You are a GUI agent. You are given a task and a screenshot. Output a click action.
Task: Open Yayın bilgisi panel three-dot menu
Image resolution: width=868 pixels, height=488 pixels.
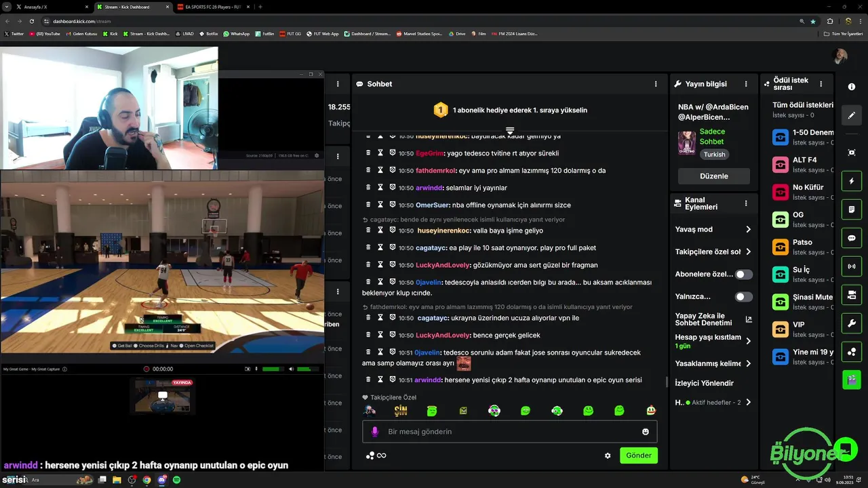746,84
